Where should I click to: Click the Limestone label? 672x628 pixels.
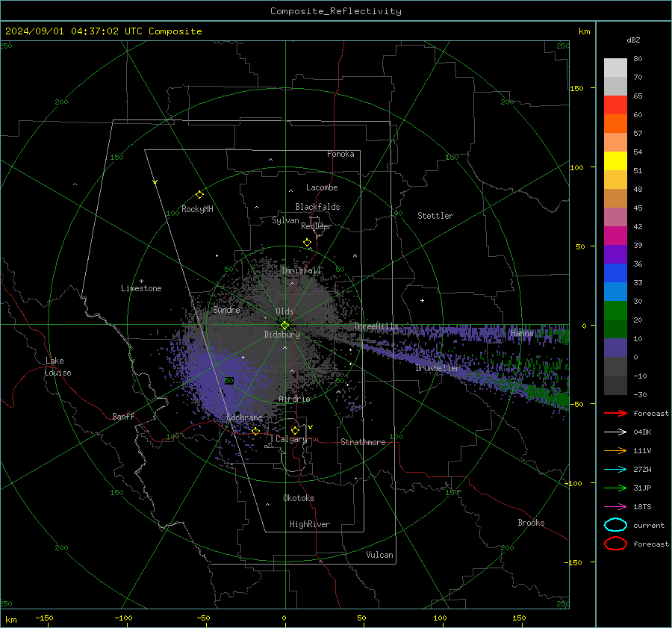click(141, 288)
